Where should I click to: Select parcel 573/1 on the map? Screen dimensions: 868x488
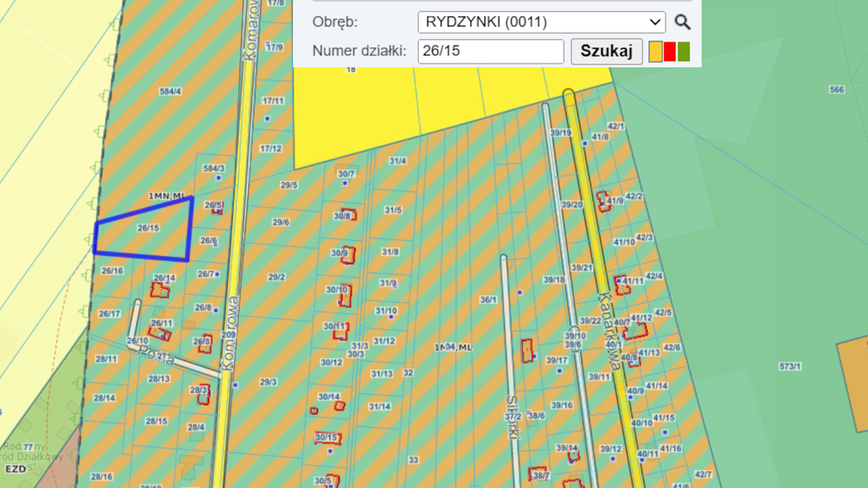pyautogui.click(x=788, y=366)
